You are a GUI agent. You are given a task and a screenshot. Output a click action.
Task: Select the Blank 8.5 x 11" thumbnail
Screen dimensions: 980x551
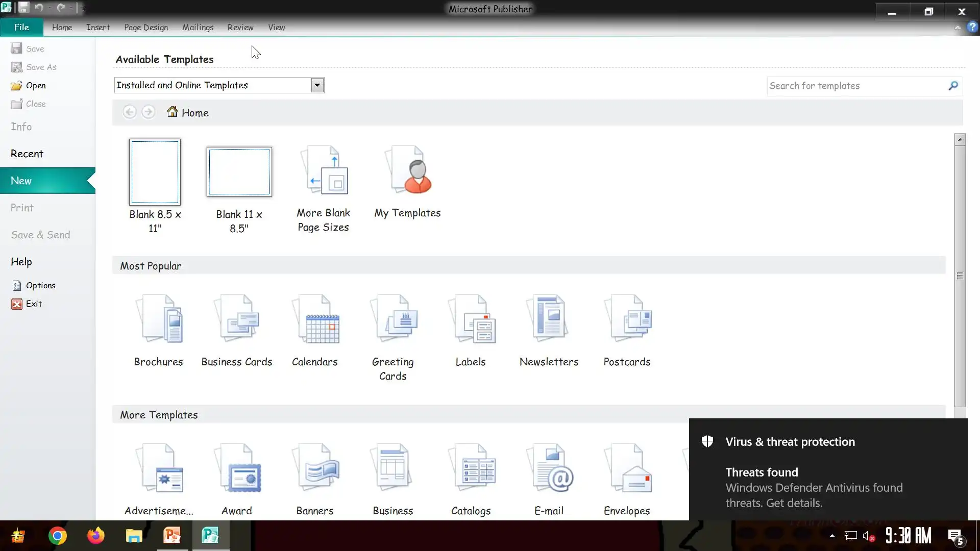[155, 172]
